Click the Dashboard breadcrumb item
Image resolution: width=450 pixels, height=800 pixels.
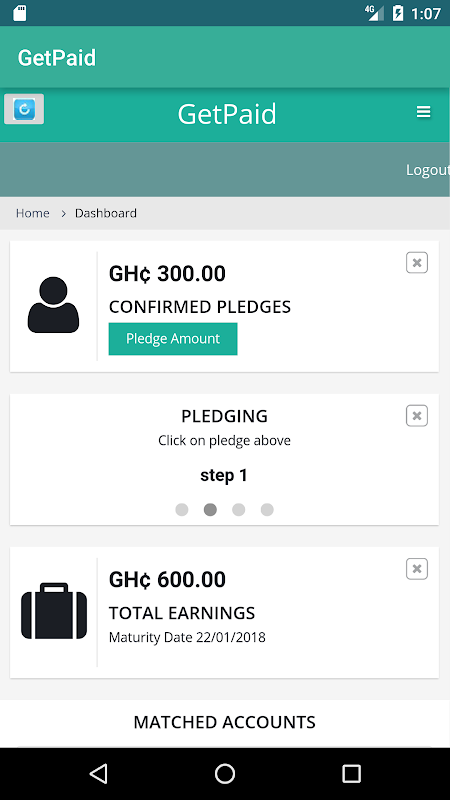[106, 213]
